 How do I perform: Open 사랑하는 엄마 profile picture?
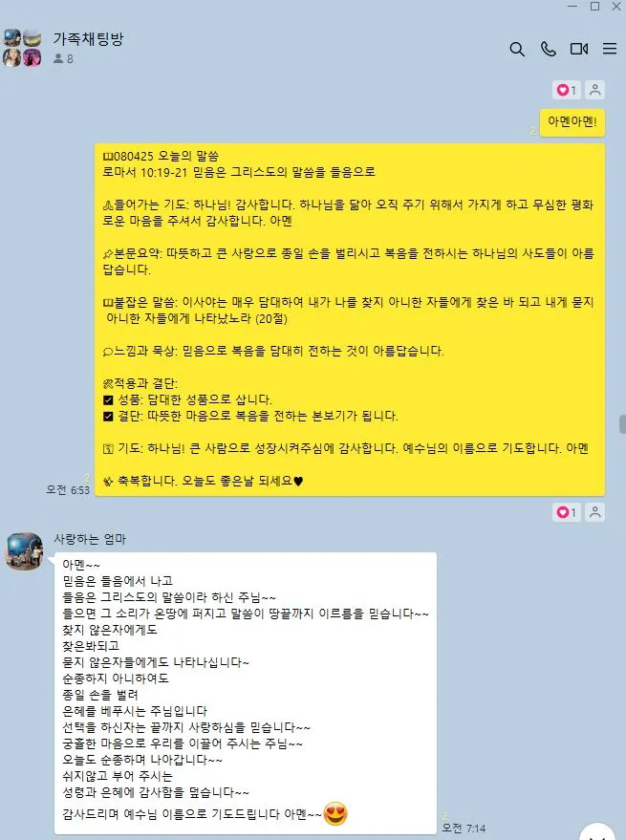click(24, 551)
